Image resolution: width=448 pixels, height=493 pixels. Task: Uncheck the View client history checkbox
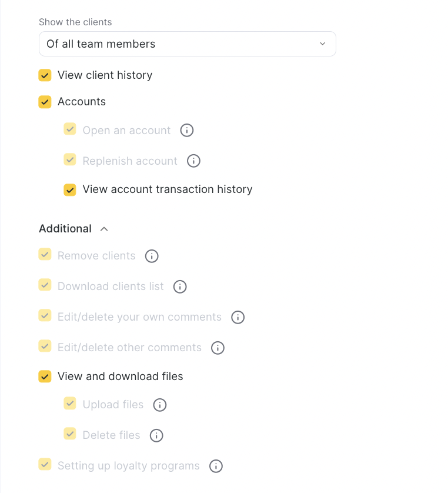[x=45, y=75]
